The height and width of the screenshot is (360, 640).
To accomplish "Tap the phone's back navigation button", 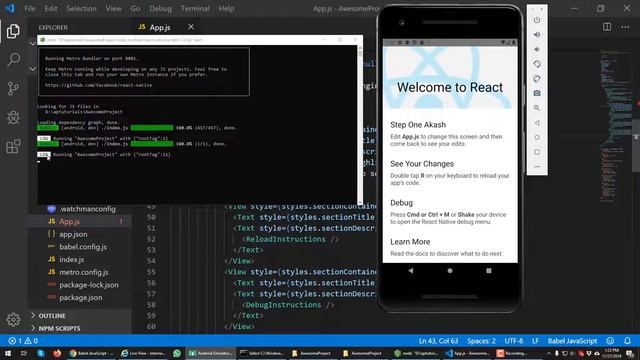I will click(x=411, y=271).
